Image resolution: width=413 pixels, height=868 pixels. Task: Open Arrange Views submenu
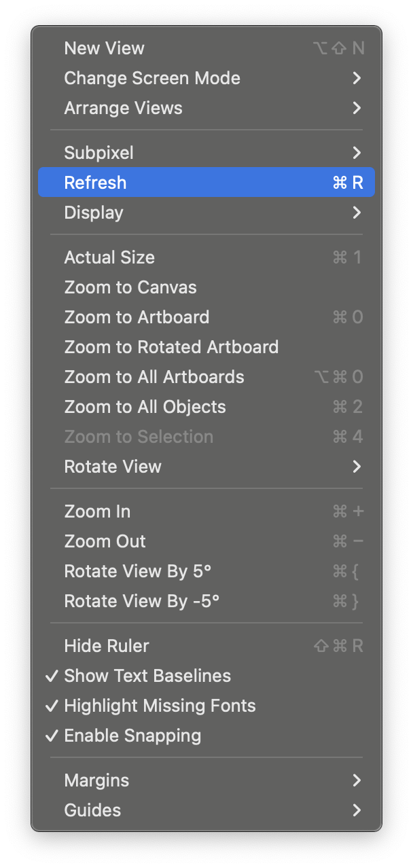(x=123, y=108)
